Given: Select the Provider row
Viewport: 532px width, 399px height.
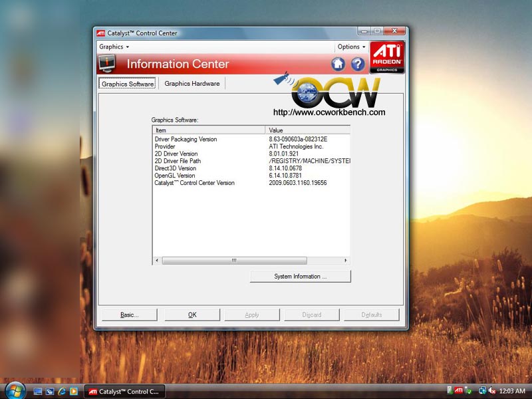Looking at the screenshot, I should click(251, 146).
